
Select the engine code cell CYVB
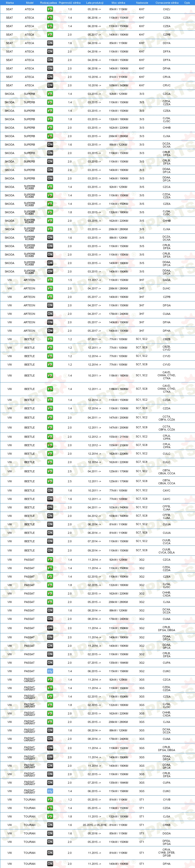click(167, 800)
